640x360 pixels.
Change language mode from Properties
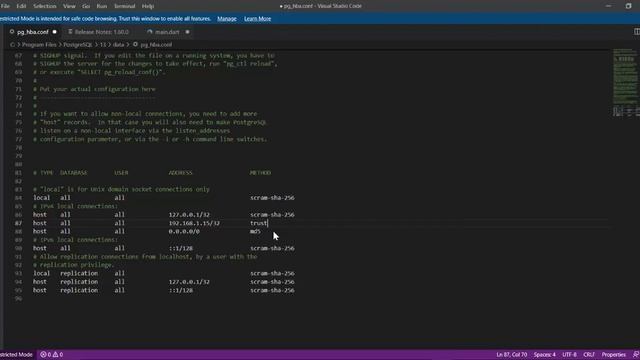pyautogui.click(x=613, y=355)
